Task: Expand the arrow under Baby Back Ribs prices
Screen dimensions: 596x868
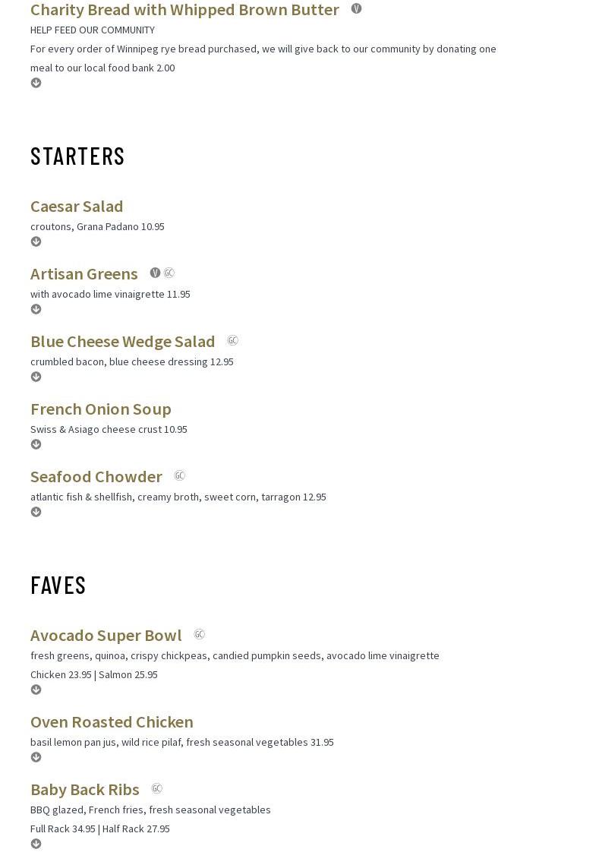Action: coord(36,844)
